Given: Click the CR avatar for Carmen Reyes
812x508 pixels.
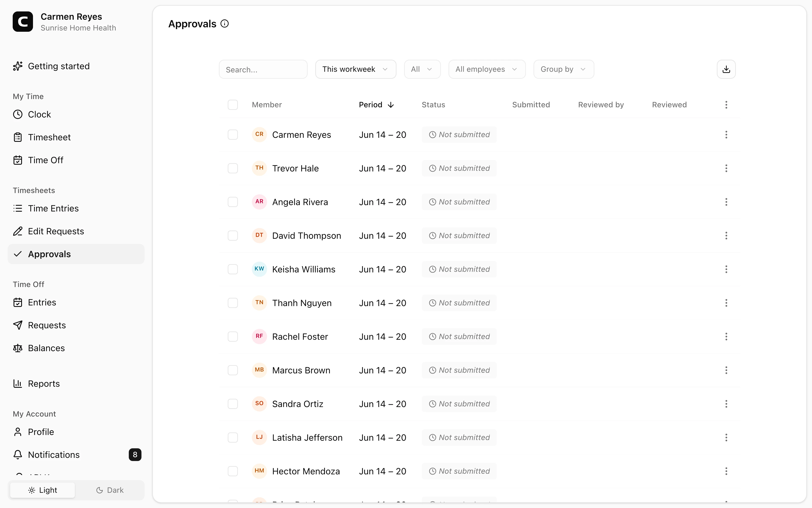Looking at the screenshot, I should click(259, 134).
